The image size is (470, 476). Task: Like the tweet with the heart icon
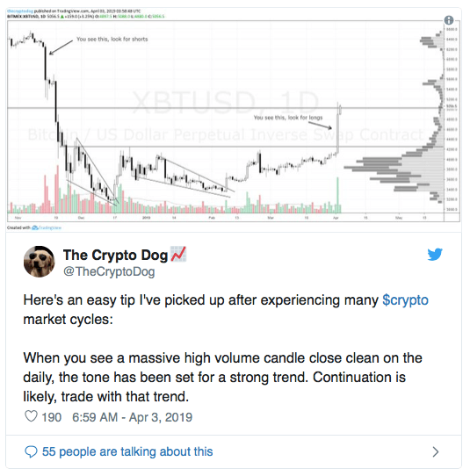(x=31, y=416)
